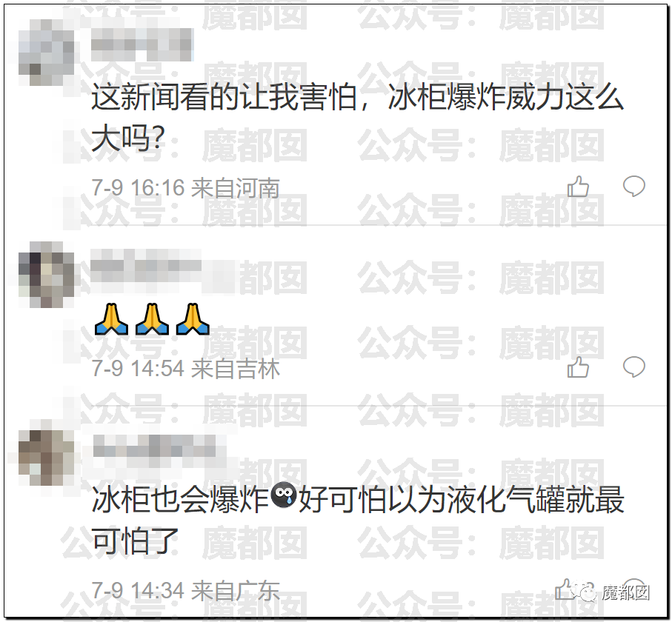This screenshot has height=622, width=672.
Task: Click the comment text 这新闻看的让我害怕
Action: 224,97
